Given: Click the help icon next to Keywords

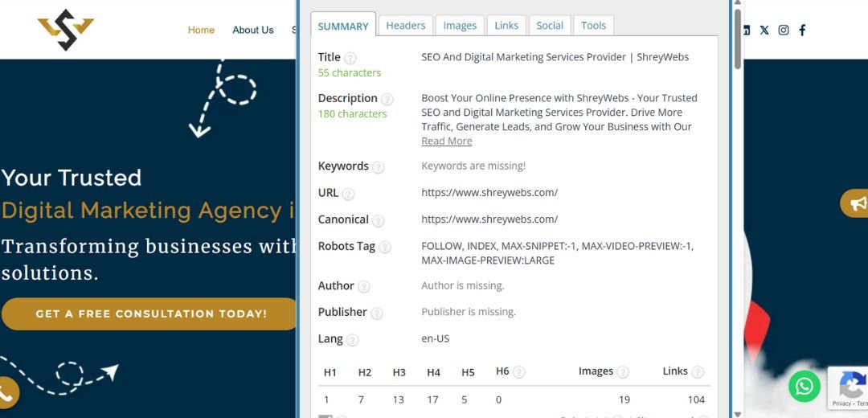Looking at the screenshot, I should (x=378, y=167).
